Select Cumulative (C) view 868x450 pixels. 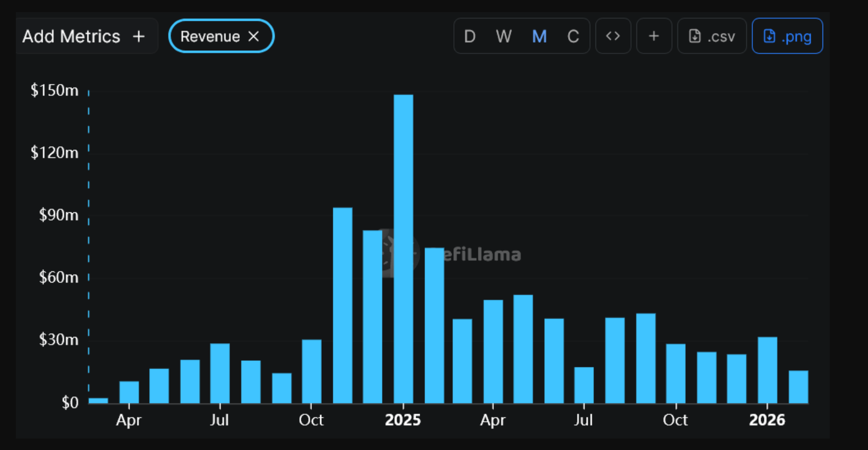573,37
